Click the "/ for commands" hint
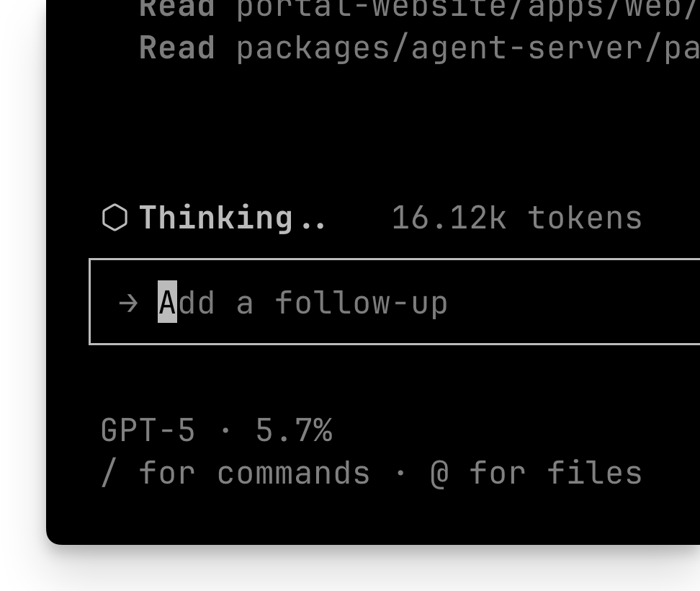 coord(235,473)
